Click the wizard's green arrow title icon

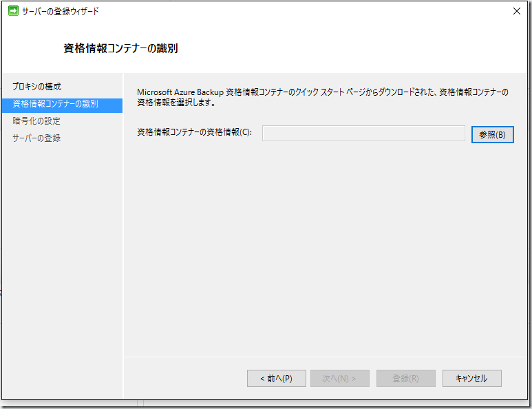[13, 11]
